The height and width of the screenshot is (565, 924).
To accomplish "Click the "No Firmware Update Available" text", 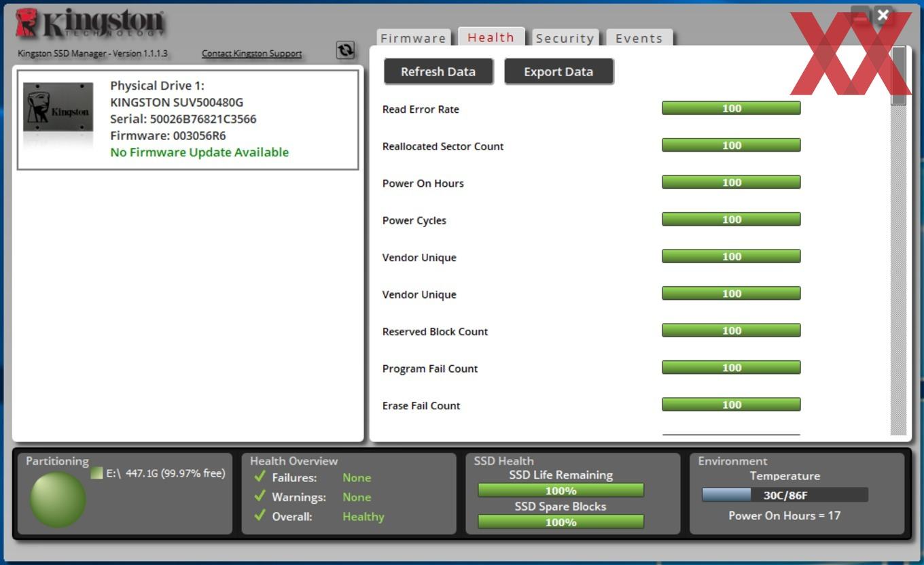I will click(199, 152).
